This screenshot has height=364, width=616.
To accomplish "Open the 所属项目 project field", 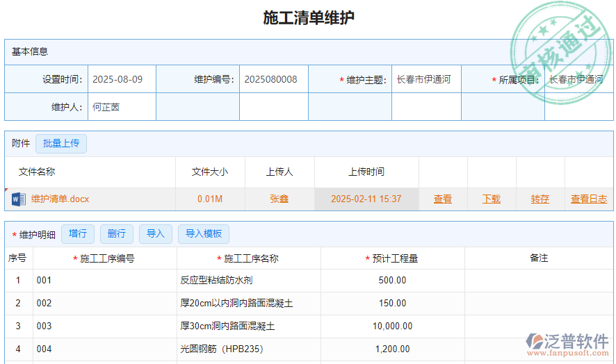I will click(577, 80).
